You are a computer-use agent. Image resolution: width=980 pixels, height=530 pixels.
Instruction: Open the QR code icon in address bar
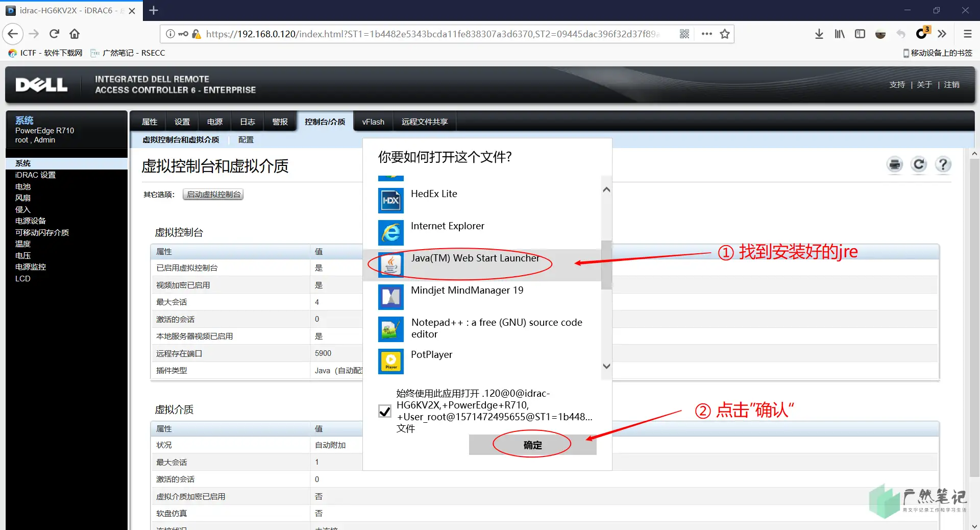pos(684,34)
